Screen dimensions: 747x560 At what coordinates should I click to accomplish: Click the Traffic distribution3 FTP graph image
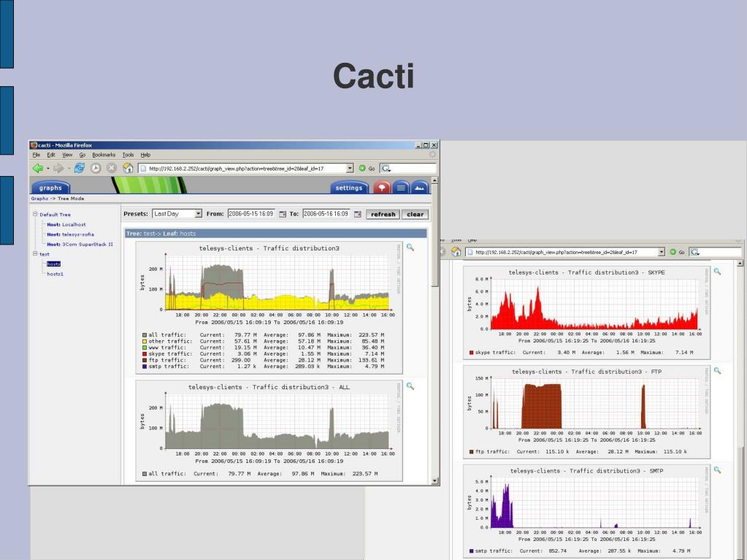coord(587,412)
